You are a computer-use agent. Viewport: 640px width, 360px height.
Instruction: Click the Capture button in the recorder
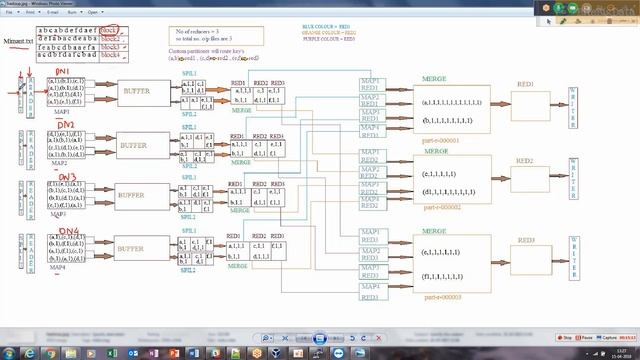pos(607,338)
